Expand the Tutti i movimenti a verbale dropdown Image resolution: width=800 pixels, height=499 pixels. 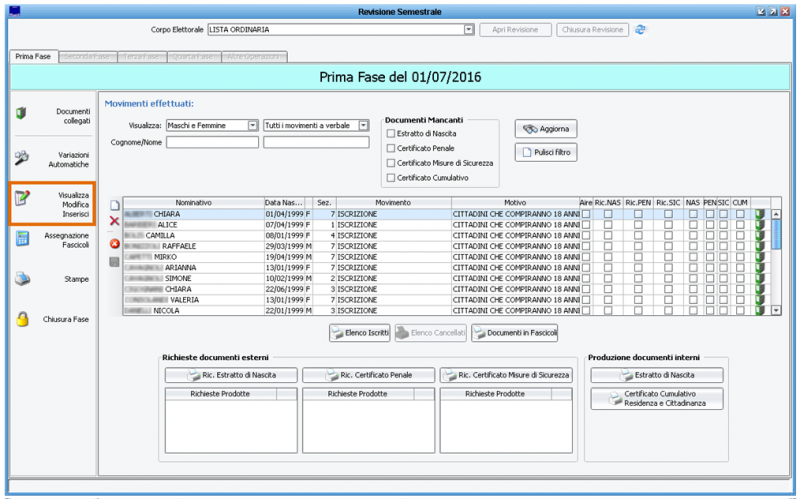point(364,125)
